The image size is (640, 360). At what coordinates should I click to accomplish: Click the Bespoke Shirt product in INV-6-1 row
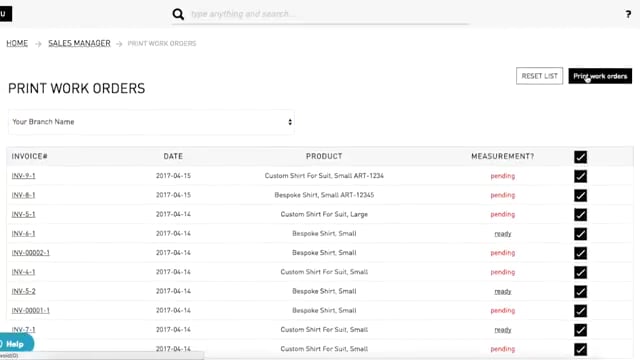324,233
